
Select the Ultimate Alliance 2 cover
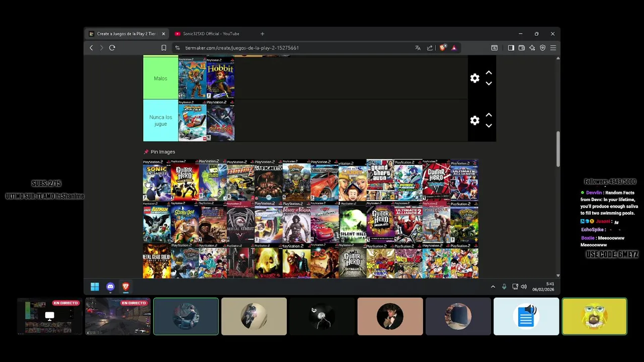coord(408,222)
